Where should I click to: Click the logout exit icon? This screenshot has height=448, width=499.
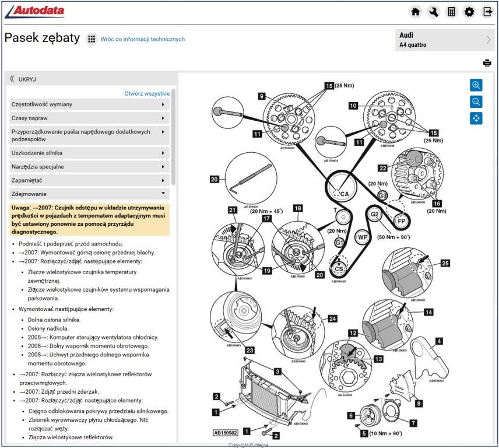click(487, 12)
